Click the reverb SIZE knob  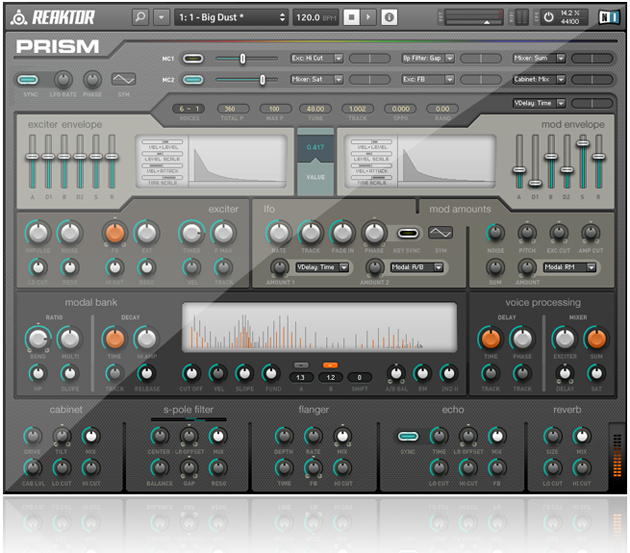coord(552,436)
